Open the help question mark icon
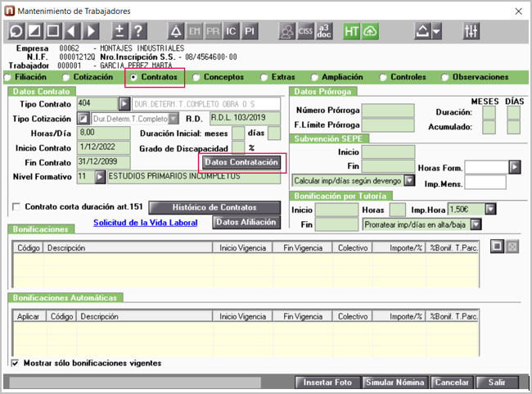This screenshot has height=394, width=532. pyautogui.click(x=138, y=31)
